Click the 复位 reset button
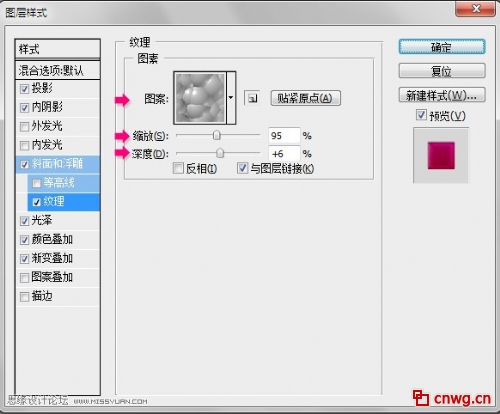The height and width of the screenshot is (414, 500). [442, 71]
